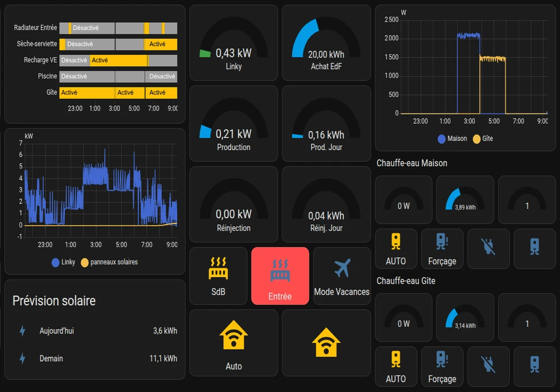Viewport: 560px width, 392px height.
Task: Open Aujourd'hui solar forecast entry
Action: point(95,331)
